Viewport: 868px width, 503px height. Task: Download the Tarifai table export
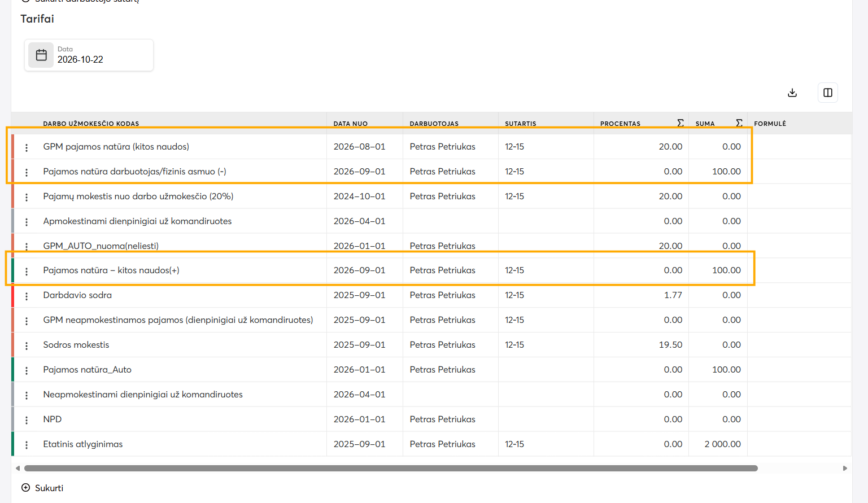(792, 93)
